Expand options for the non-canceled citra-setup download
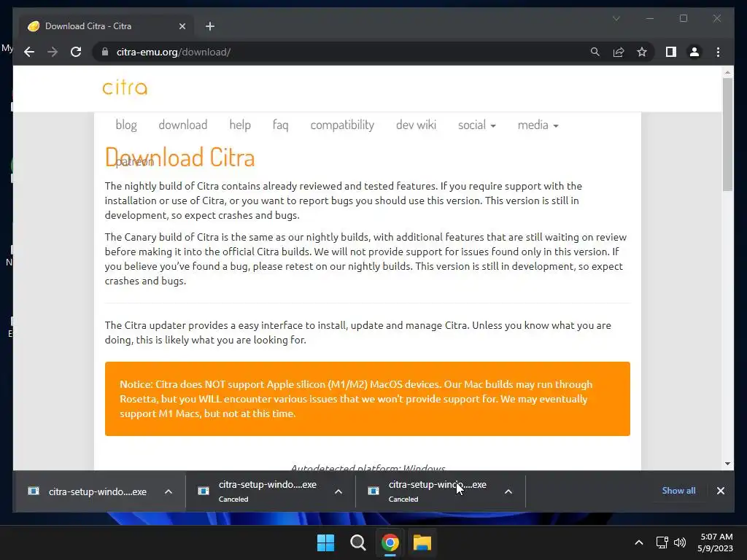747x560 pixels. pyautogui.click(x=169, y=491)
